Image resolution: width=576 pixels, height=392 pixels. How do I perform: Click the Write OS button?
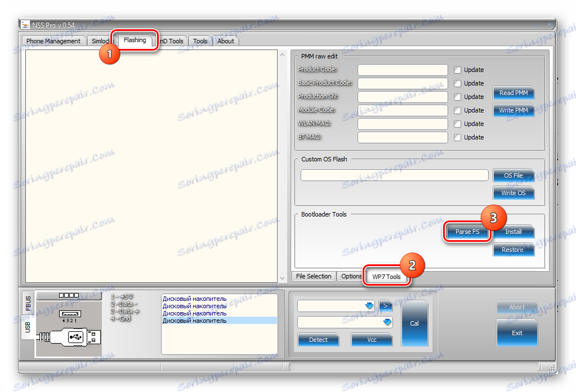514,193
